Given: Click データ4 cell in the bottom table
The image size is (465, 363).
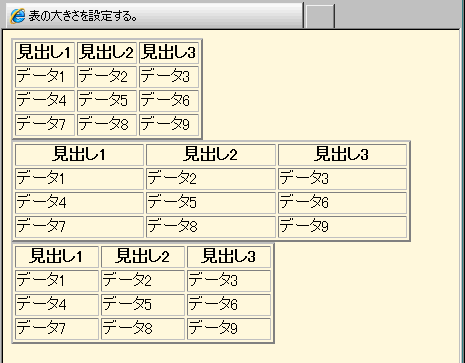Looking at the screenshot, I should (x=57, y=305).
